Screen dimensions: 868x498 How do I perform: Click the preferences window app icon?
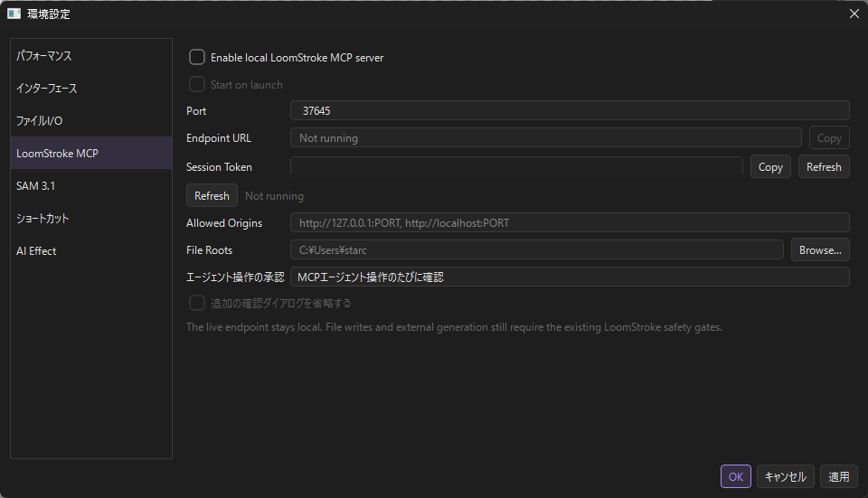14,14
